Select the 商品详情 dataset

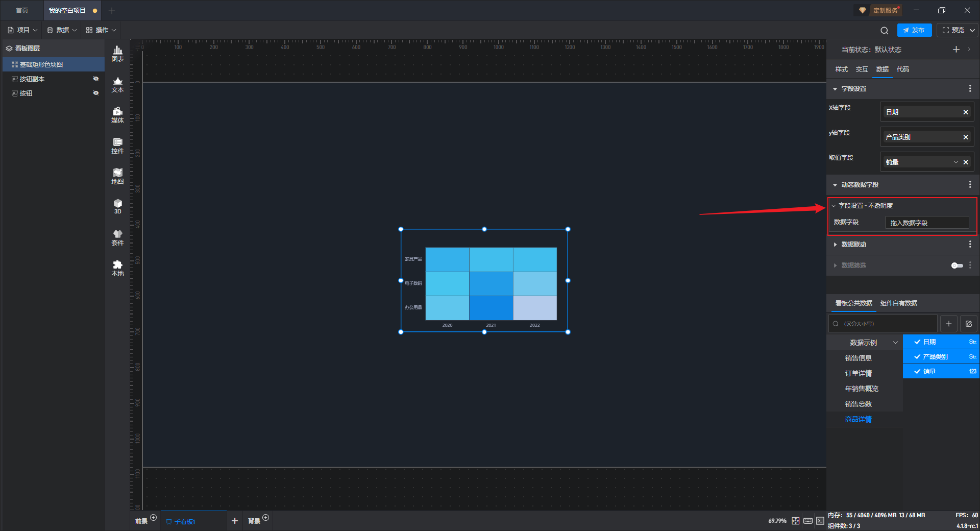pyautogui.click(x=859, y=419)
